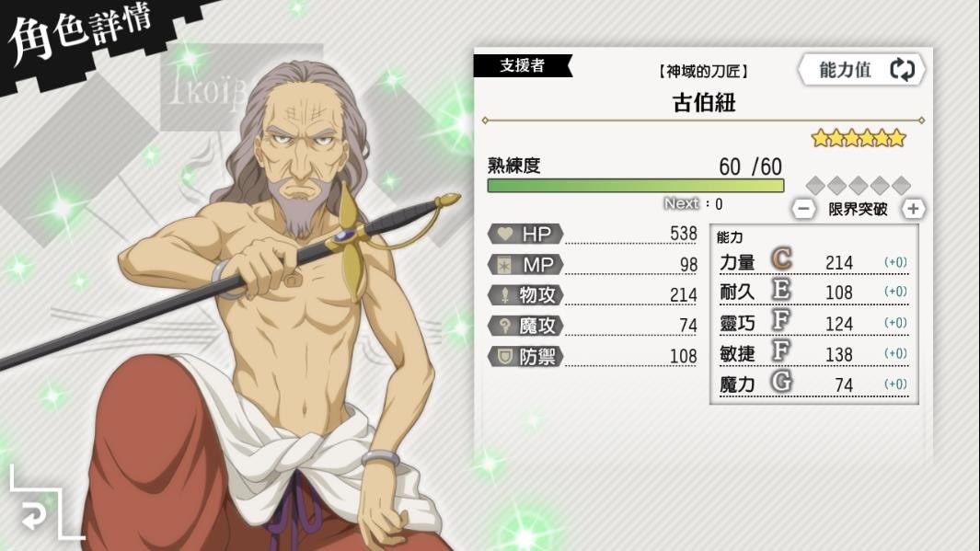Click the 耐久 rank E badge
Viewport: 980px width, 551px height.
pyautogui.click(x=781, y=289)
